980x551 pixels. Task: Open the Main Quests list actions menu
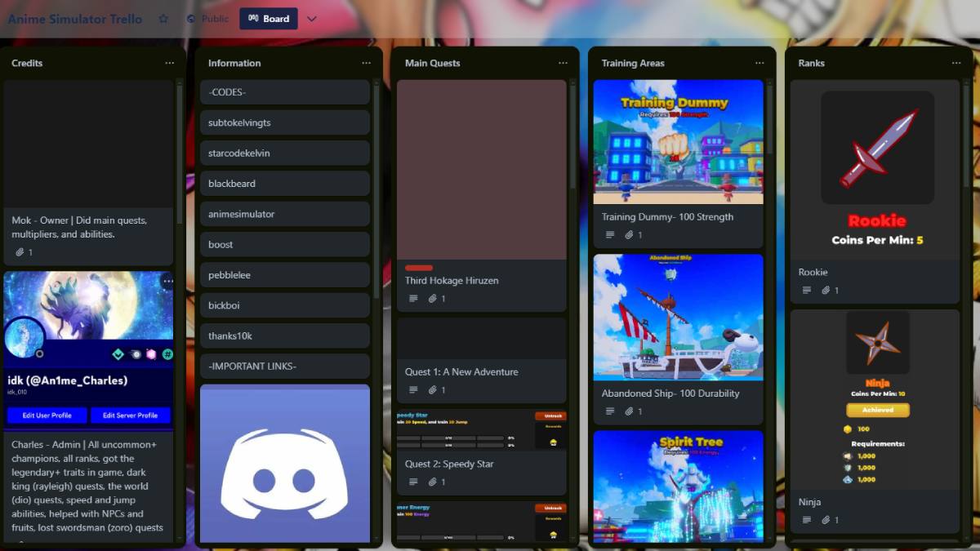(x=563, y=63)
